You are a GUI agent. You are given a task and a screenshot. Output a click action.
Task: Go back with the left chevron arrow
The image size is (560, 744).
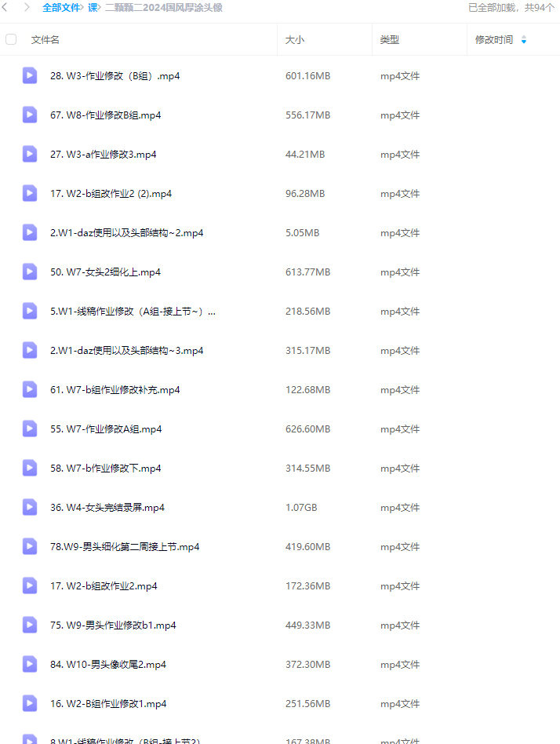pos(5,7)
